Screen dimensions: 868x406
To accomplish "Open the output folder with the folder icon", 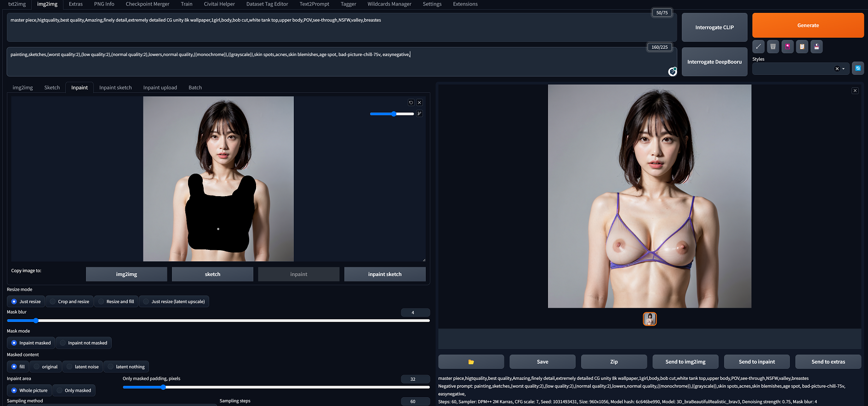I will (471, 362).
